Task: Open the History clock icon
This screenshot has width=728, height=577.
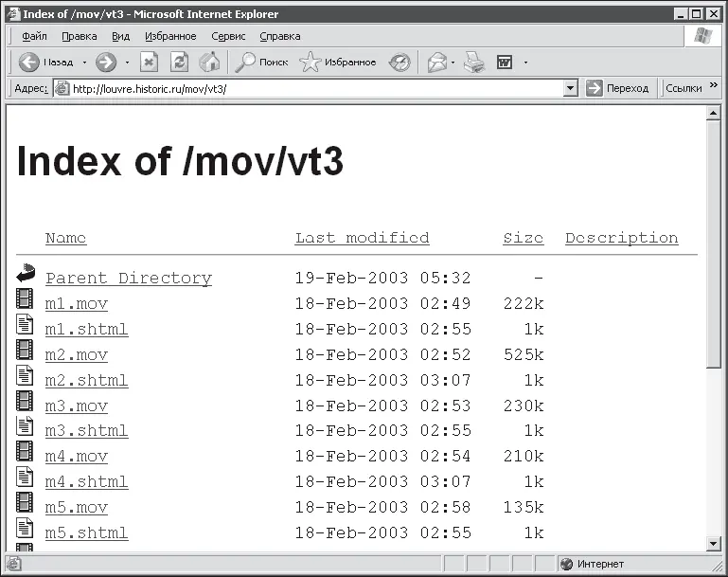Action: pos(400,62)
